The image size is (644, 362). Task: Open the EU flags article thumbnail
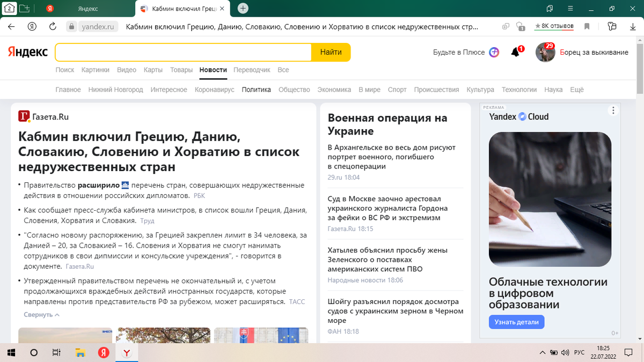click(261, 335)
